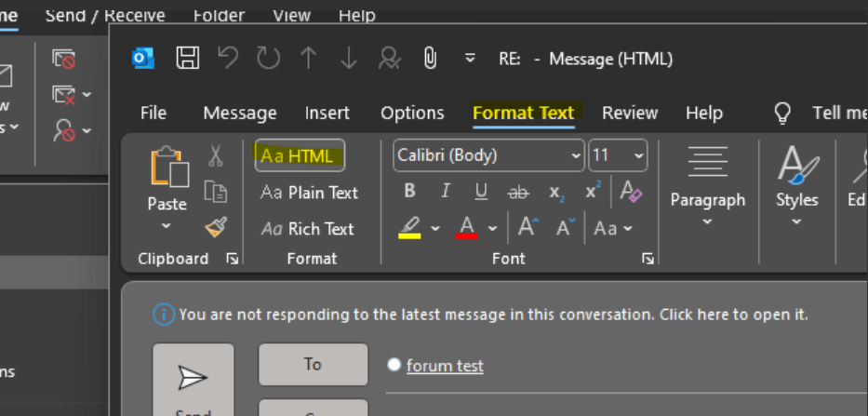
Task: Open the Styles gallery
Action: 796,187
